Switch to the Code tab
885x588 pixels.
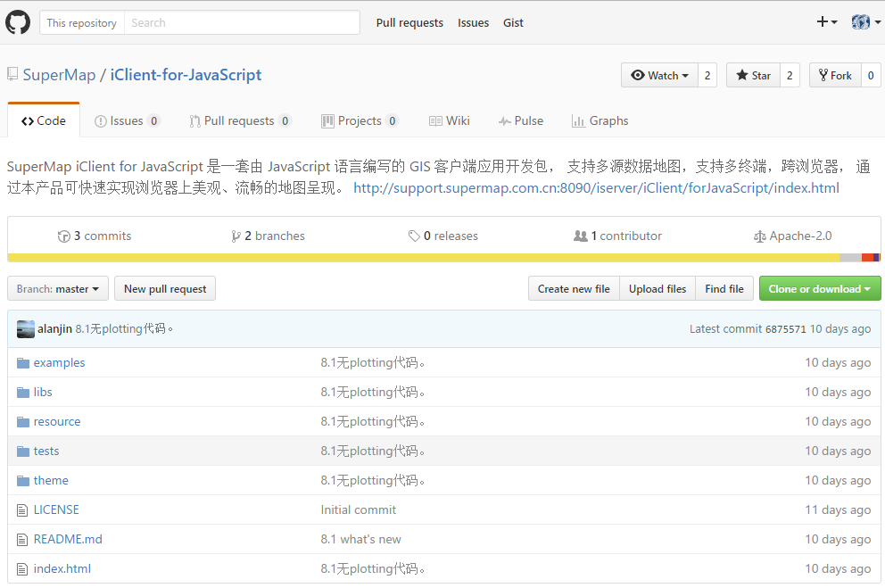[44, 120]
